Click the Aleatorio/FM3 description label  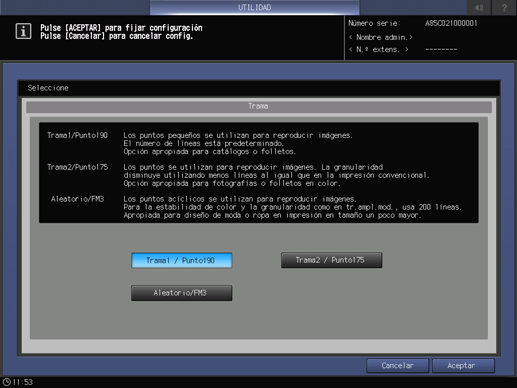[77, 199]
